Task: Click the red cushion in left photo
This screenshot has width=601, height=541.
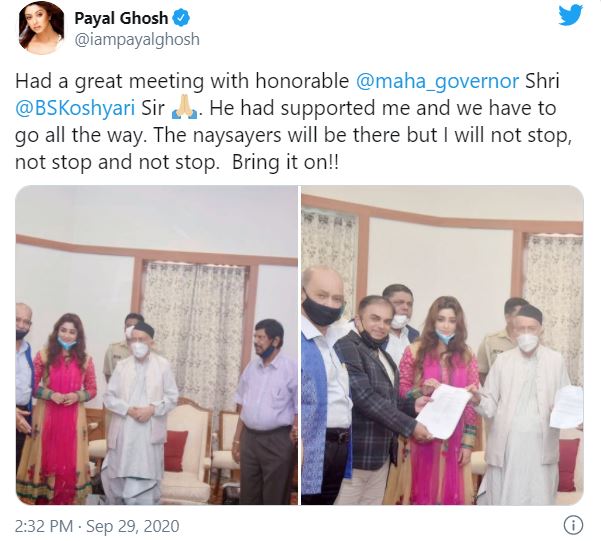Action: pos(175,451)
